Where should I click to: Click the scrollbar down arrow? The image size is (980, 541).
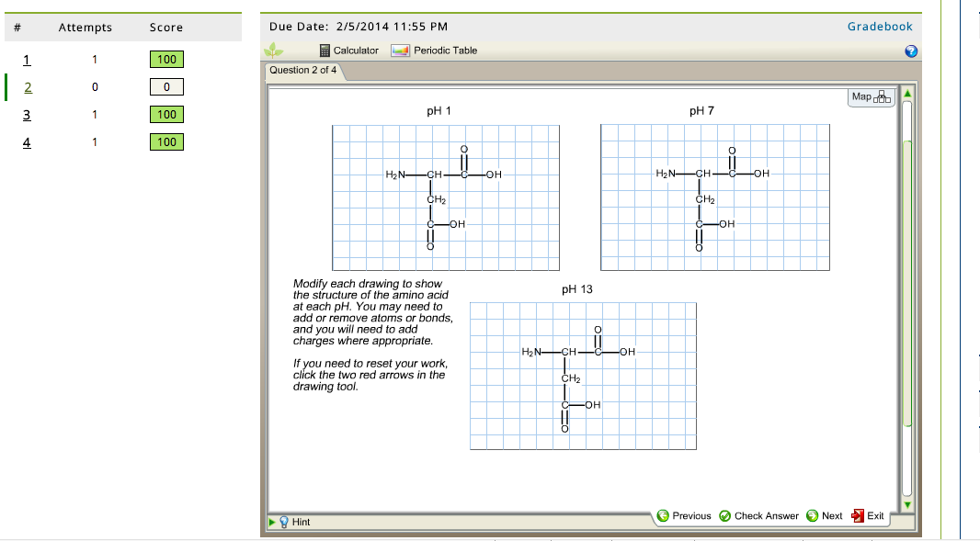[906, 503]
